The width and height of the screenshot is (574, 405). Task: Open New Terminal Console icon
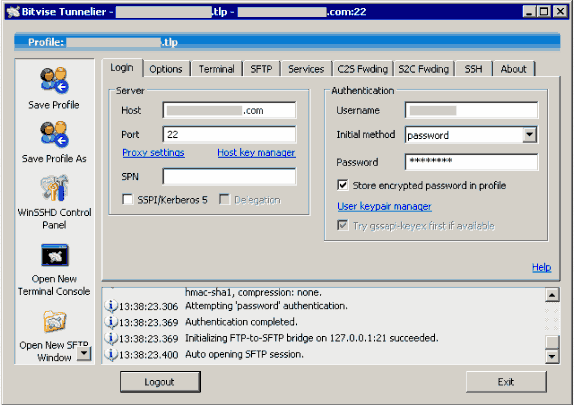[x=55, y=255]
